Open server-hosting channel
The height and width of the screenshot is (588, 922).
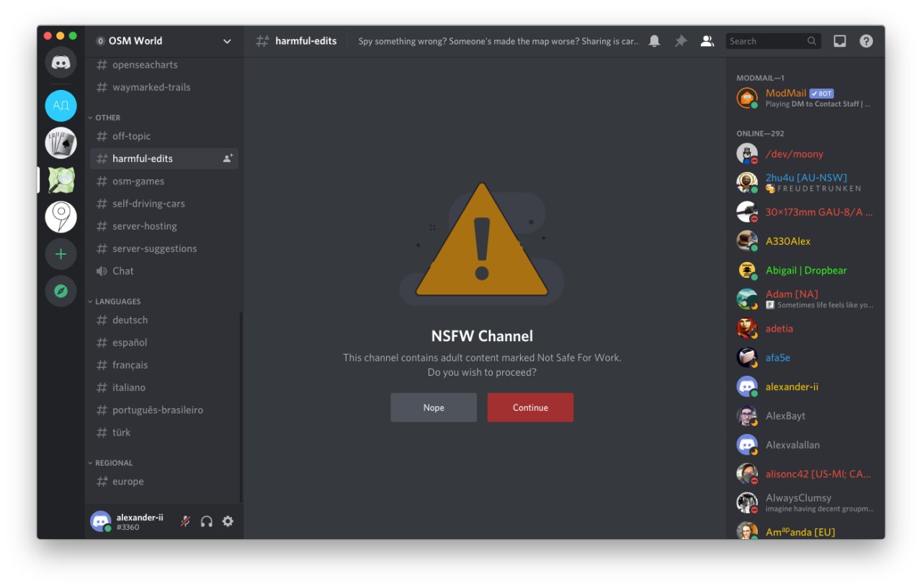[164, 226]
